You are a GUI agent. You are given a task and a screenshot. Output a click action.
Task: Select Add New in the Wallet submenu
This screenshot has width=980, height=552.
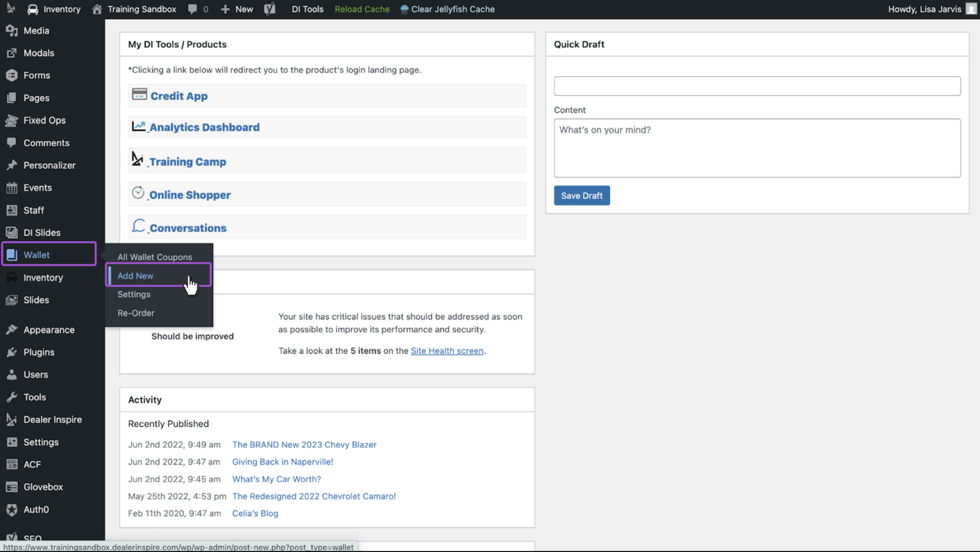[135, 276]
